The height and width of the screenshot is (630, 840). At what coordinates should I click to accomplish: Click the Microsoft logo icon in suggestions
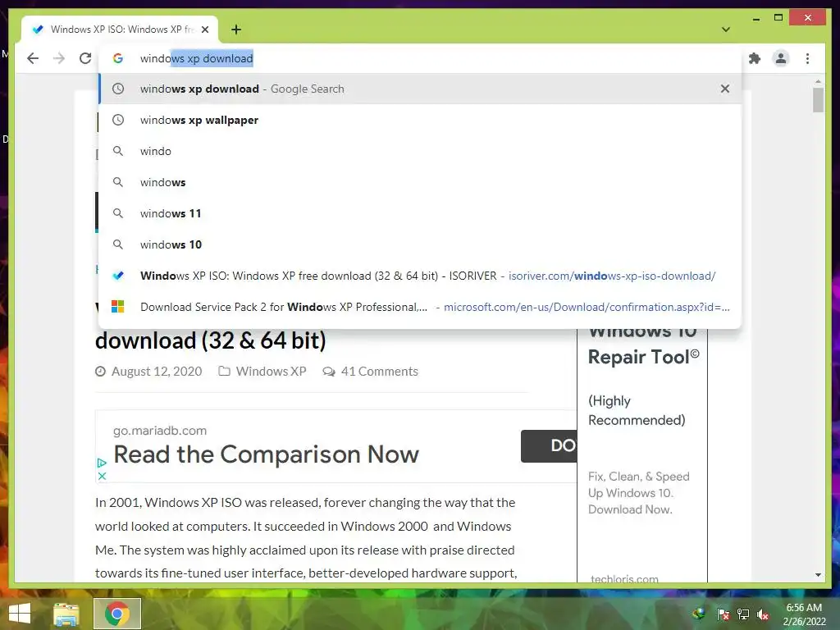coord(118,307)
